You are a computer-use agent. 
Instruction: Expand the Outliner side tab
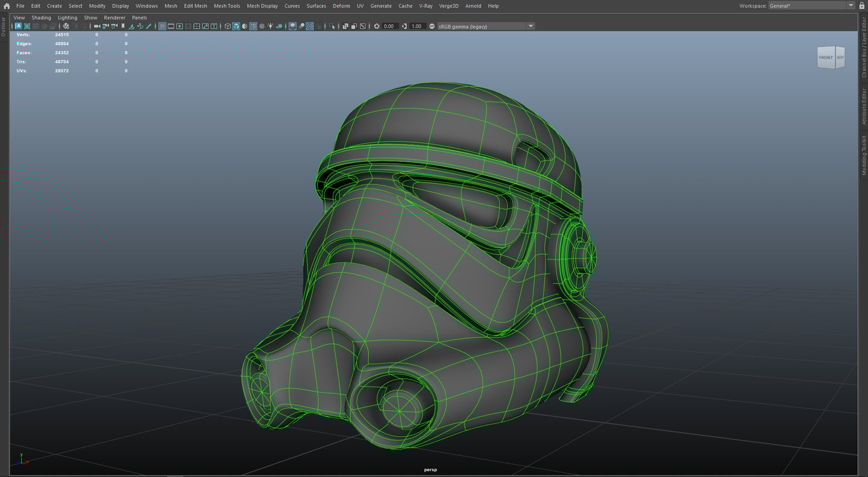point(4,26)
